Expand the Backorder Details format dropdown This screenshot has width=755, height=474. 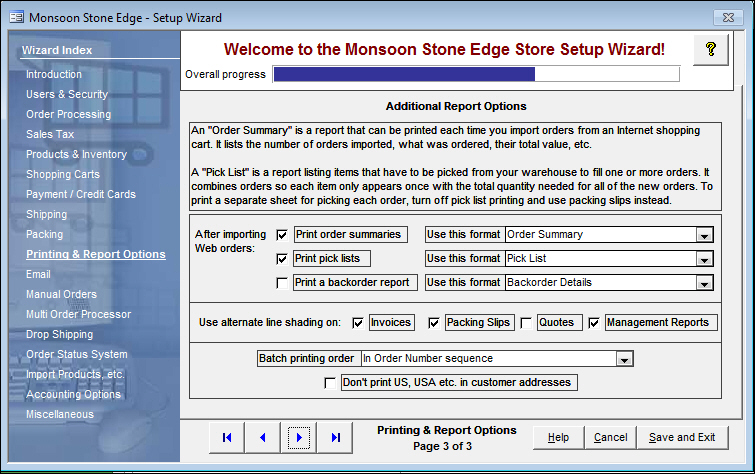[705, 283]
